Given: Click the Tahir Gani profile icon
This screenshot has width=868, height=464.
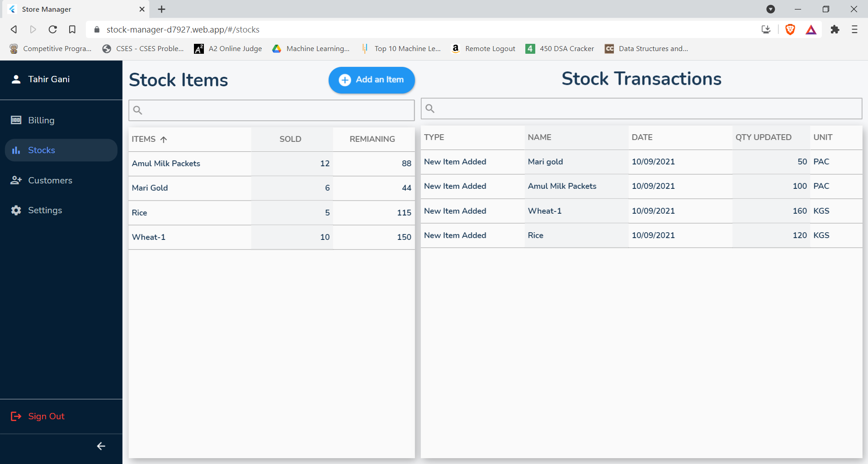Looking at the screenshot, I should (x=16, y=79).
